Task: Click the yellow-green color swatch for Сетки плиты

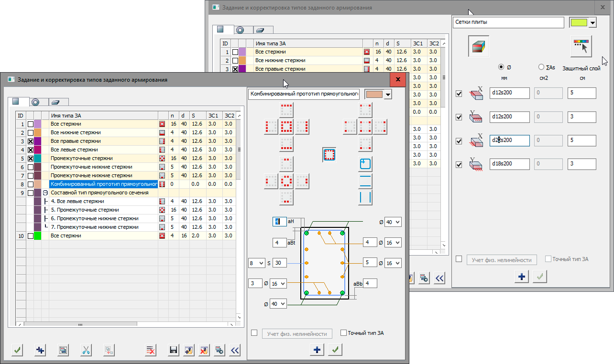Action: coord(578,22)
